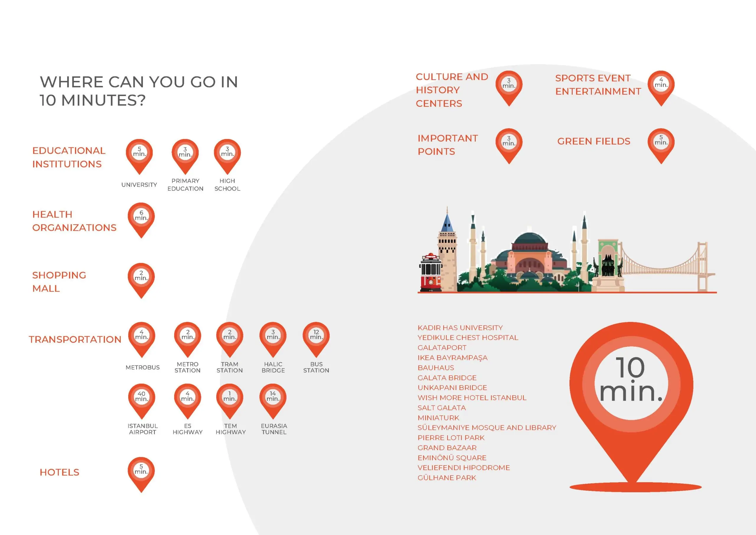Viewport: 756px width, 535px height.
Task: Click the Sports Event Entertainment pin
Action: click(x=661, y=88)
